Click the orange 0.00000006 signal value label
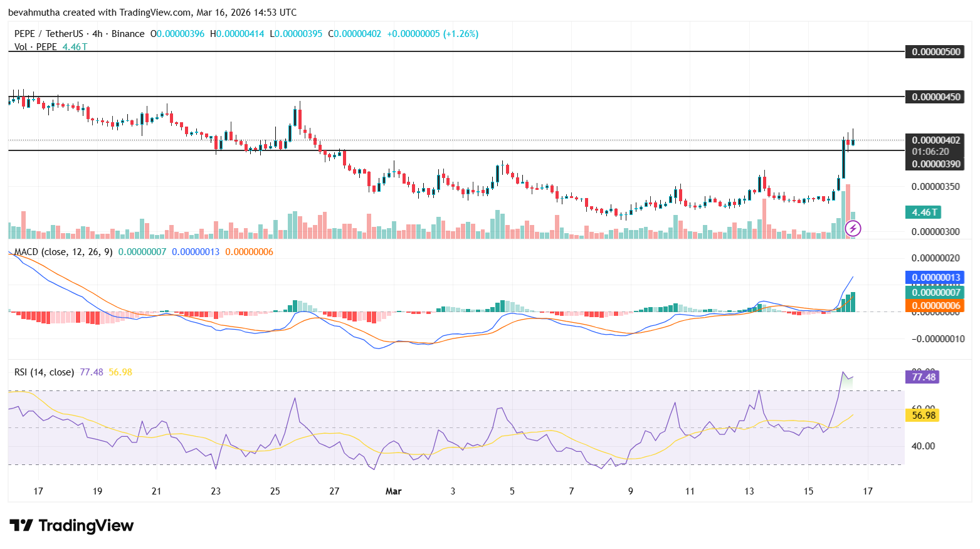 click(x=935, y=305)
